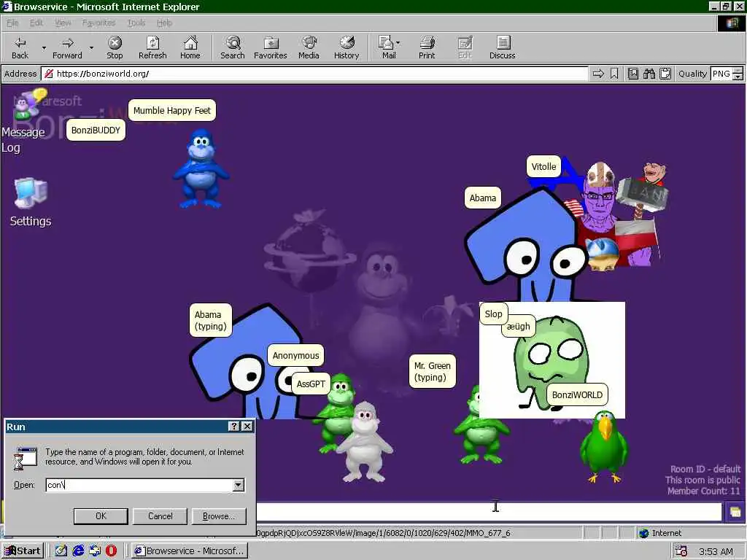Click the binoculars find icon
Screen dimensions: 747x560
click(x=649, y=74)
